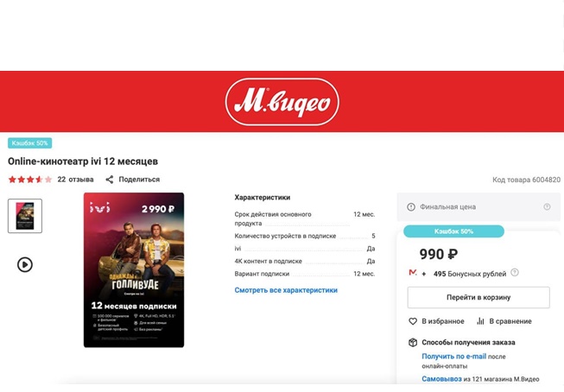Click the help icon next to Бонусных рублей
This screenshot has height=392, width=564.
tap(515, 272)
